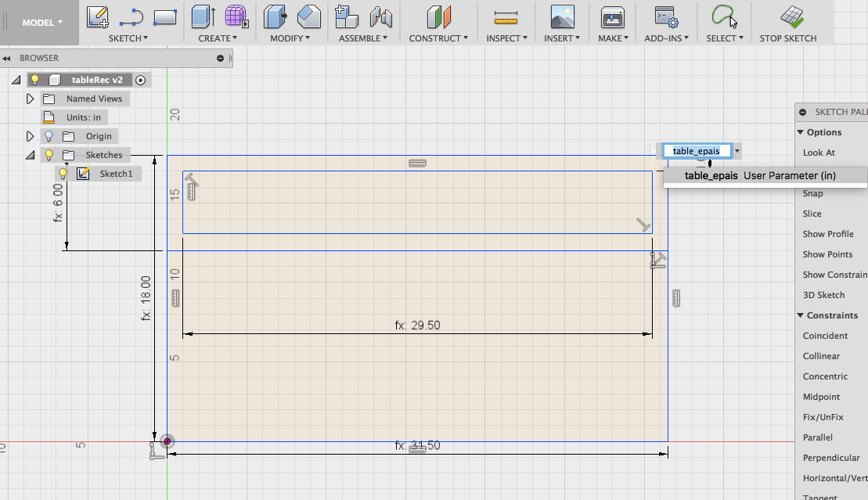The height and width of the screenshot is (500, 868).
Task: Collapse the Browser panel with double-arrow icon
Action: [6, 58]
